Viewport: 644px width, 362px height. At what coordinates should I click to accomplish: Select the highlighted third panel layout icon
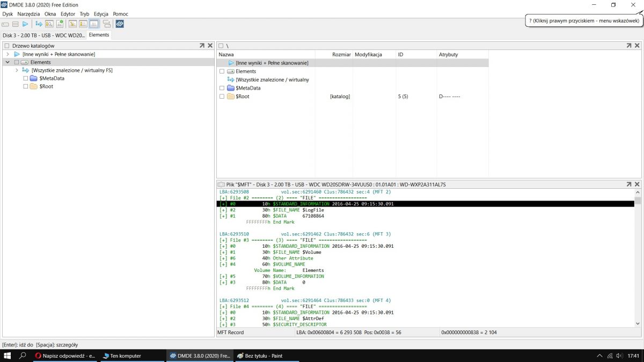click(94, 24)
